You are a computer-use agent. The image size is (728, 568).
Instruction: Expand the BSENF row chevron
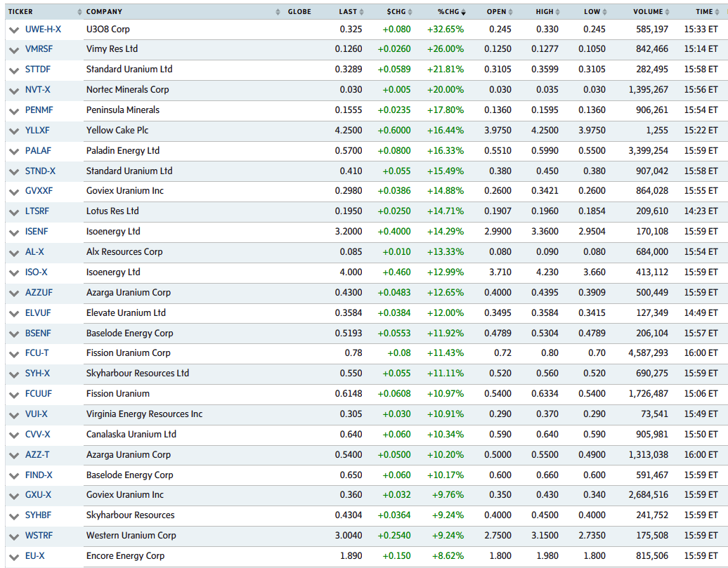[x=14, y=335]
